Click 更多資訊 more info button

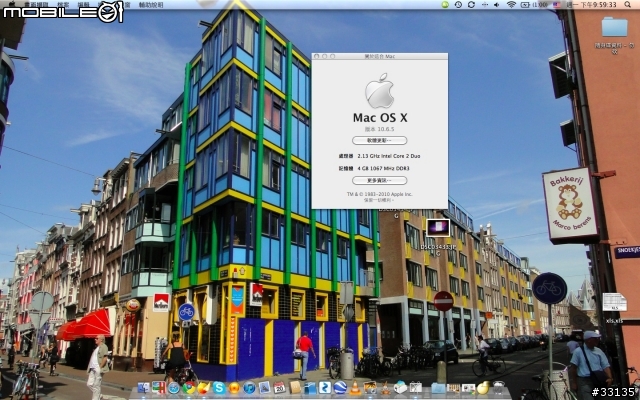(x=380, y=180)
